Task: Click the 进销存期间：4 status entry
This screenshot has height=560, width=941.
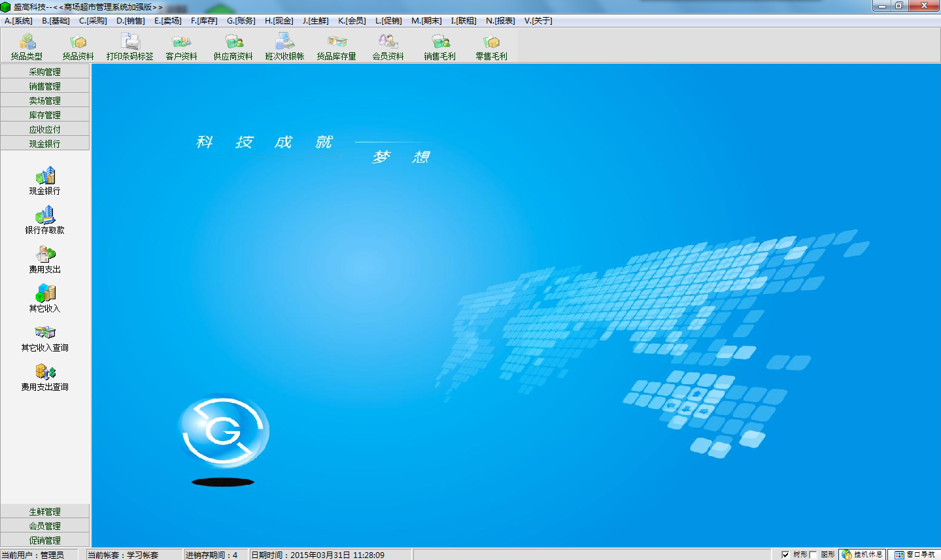Action: coord(216,555)
